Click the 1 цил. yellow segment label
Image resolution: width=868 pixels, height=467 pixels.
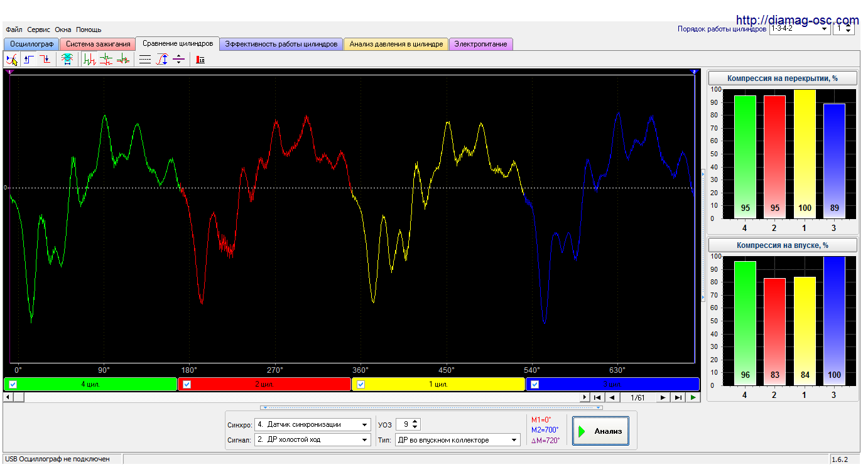439,384
